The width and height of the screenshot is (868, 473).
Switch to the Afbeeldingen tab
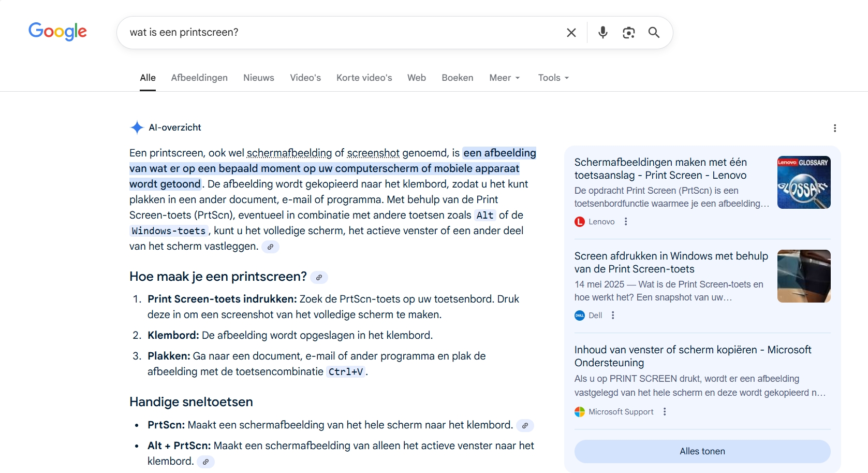point(199,78)
